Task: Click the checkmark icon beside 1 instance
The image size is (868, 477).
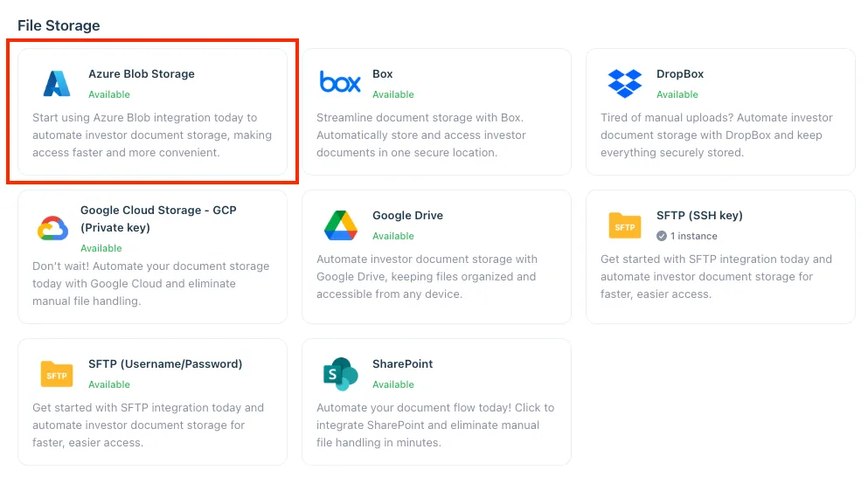Action: pos(662,236)
